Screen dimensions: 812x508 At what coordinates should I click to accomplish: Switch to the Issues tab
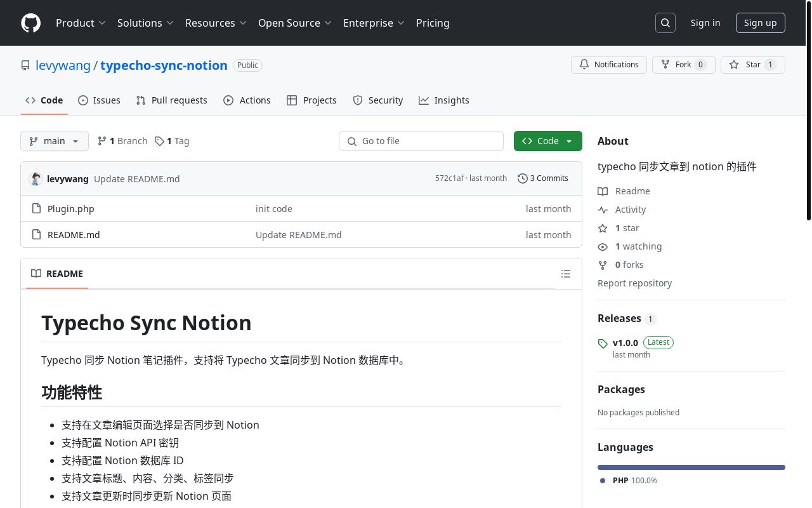point(99,100)
